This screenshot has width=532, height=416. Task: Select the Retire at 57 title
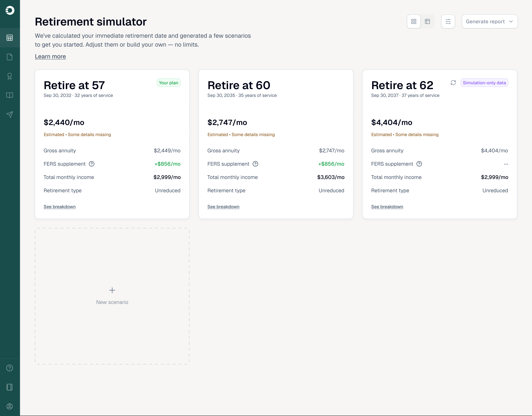click(74, 85)
